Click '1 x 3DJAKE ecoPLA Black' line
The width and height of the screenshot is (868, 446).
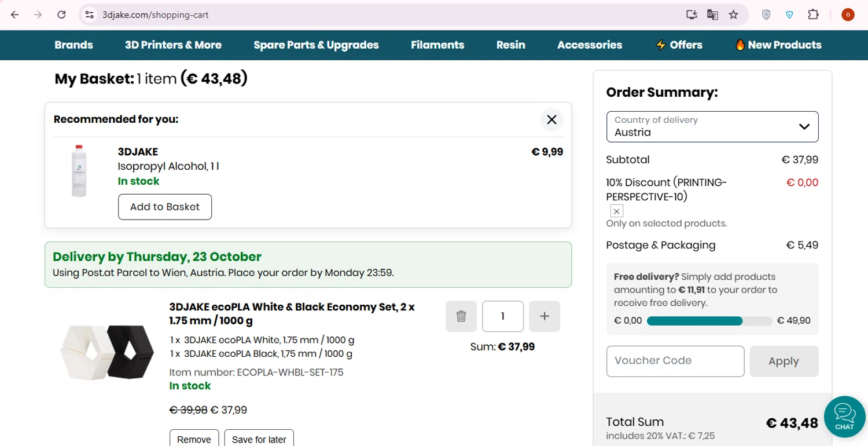[x=261, y=354]
